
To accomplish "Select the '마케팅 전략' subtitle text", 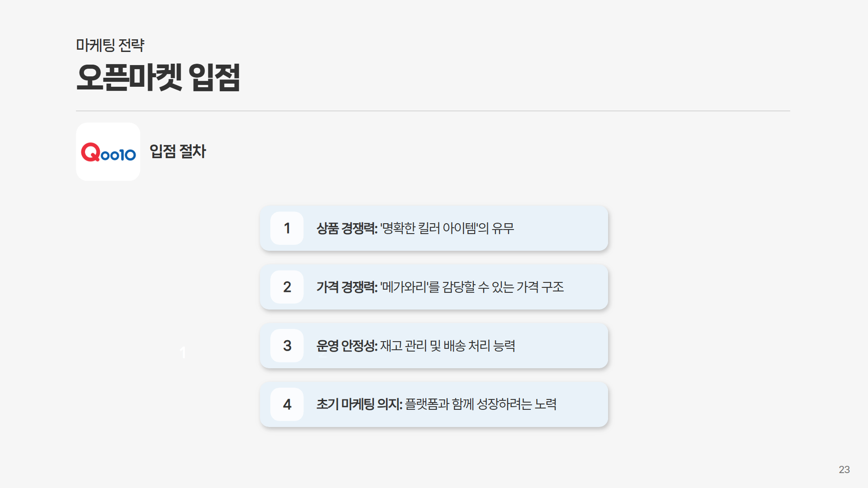I will (110, 45).
